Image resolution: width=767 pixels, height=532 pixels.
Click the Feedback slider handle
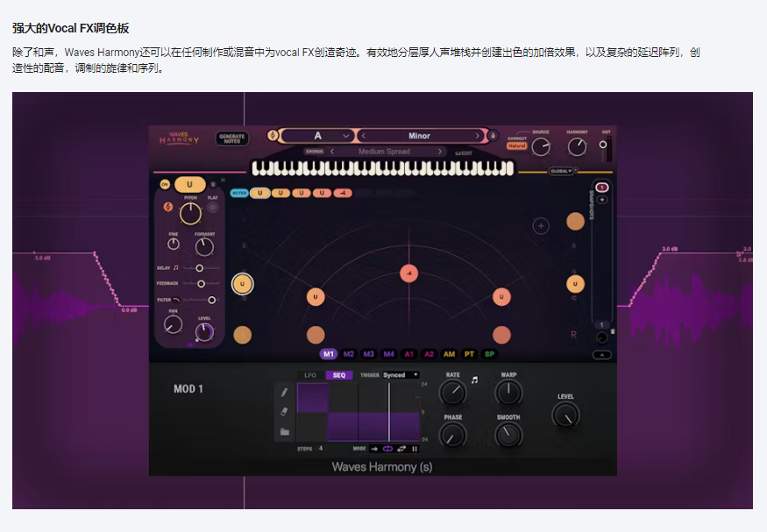pos(202,284)
